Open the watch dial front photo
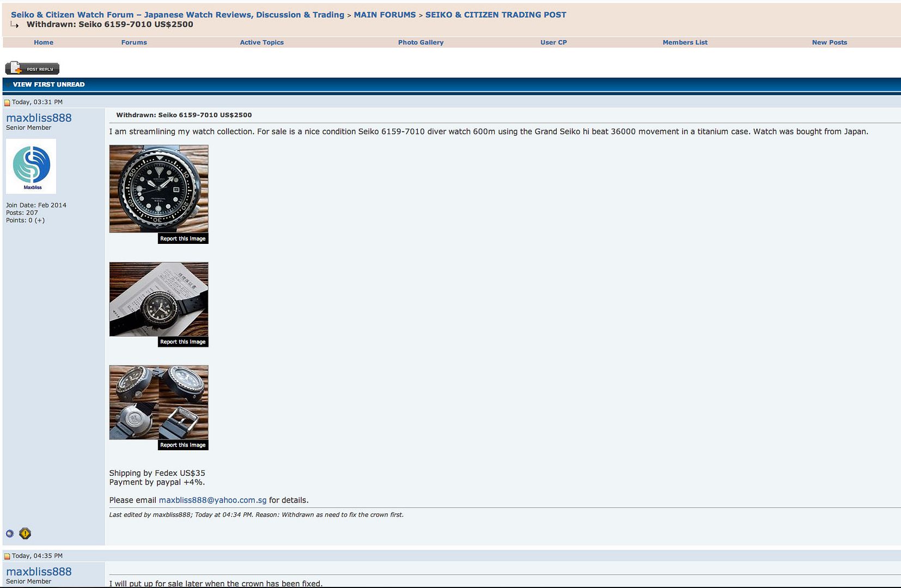Screen dimensions: 901x588 tap(159, 188)
